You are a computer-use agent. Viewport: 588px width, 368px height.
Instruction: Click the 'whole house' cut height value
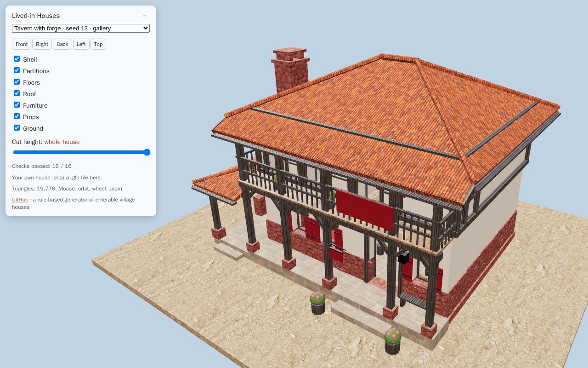[62, 142]
